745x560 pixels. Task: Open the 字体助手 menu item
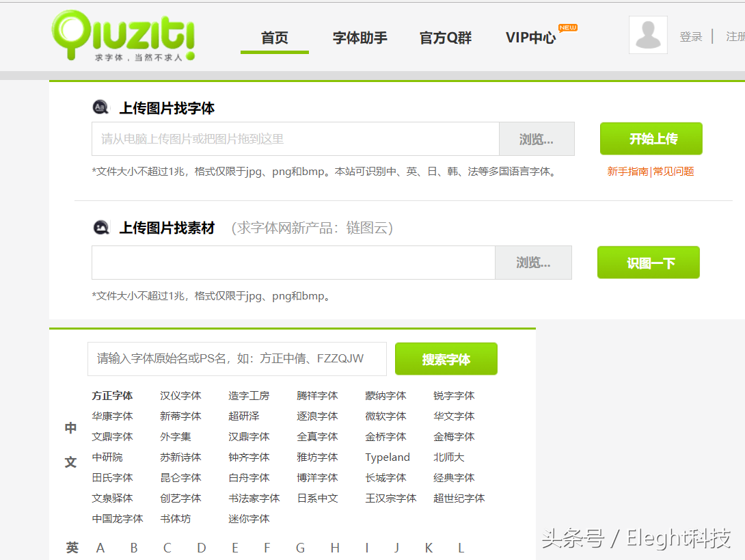(x=360, y=38)
